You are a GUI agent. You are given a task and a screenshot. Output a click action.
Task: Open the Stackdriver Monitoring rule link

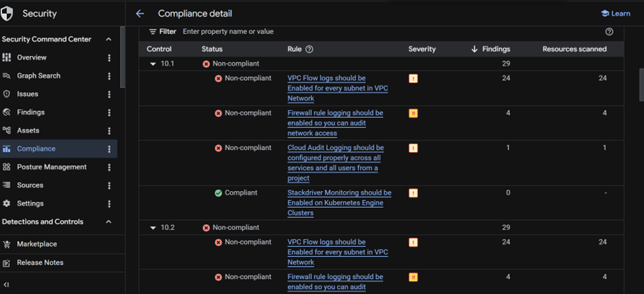click(x=339, y=203)
